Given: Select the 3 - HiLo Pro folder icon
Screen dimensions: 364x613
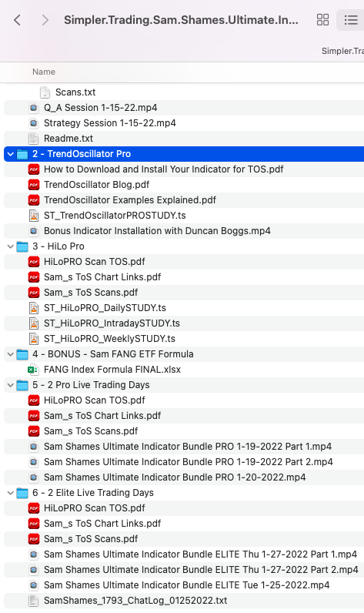Looking at the screenshot, I should pos(22,246).
